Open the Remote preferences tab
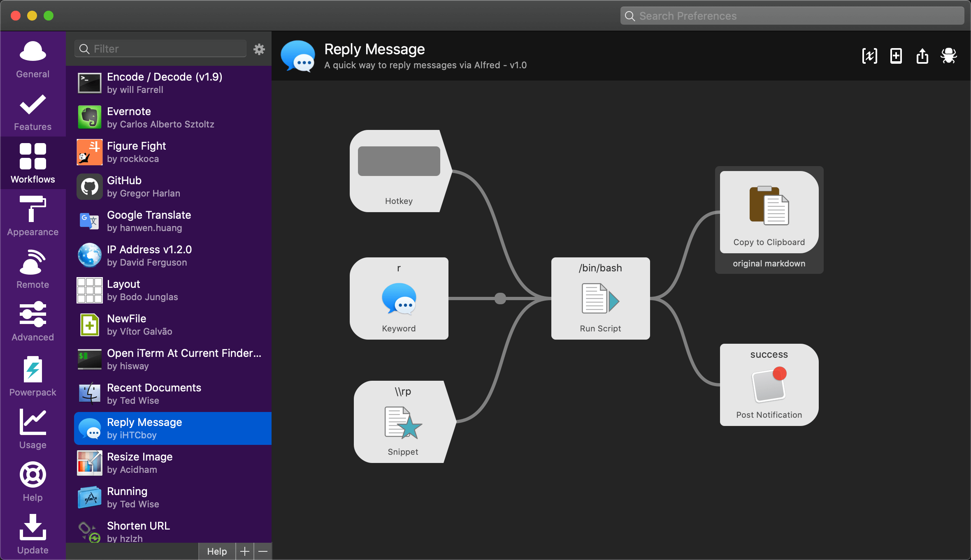The image size is (971, 560). 33,269
